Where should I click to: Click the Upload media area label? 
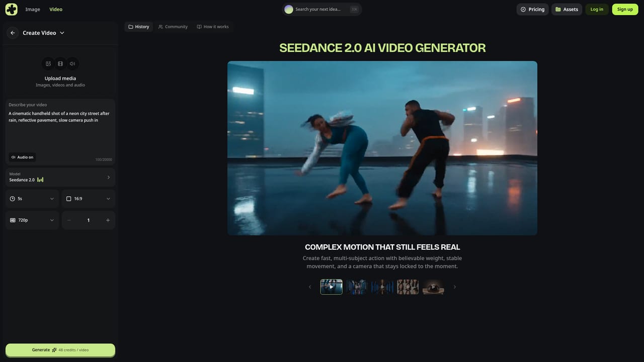point(60,78)
